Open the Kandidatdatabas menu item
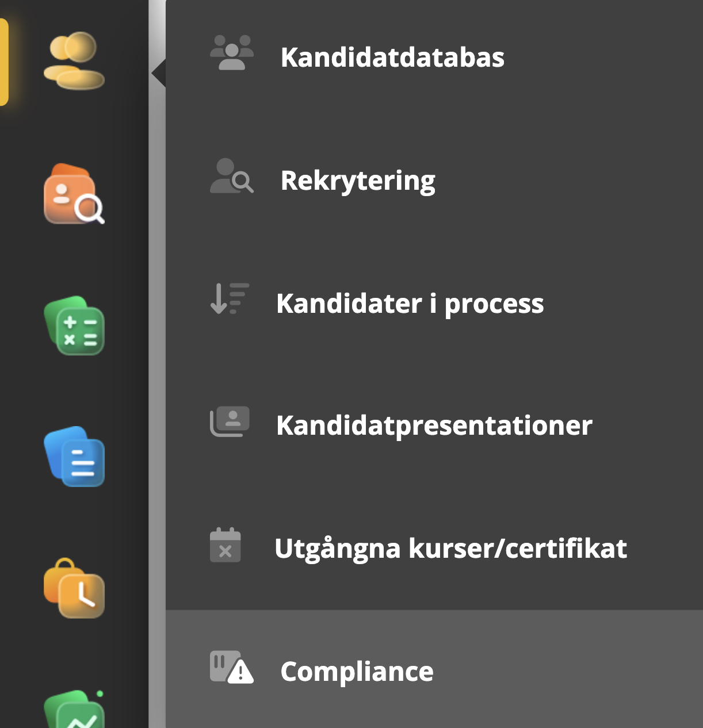Viewport: 703px width, 728px height. 392,58
